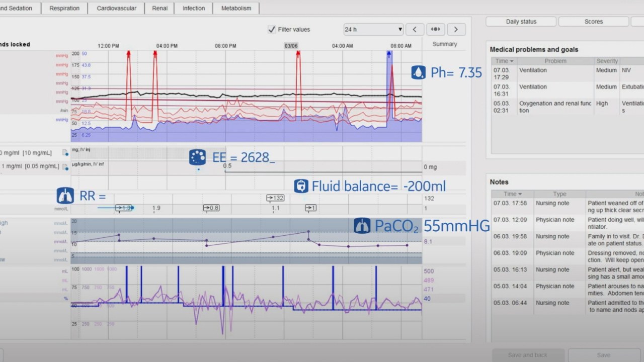Uncheck the Filter values checkbox
Screen dimensions: 644x362
pos(272,30)
